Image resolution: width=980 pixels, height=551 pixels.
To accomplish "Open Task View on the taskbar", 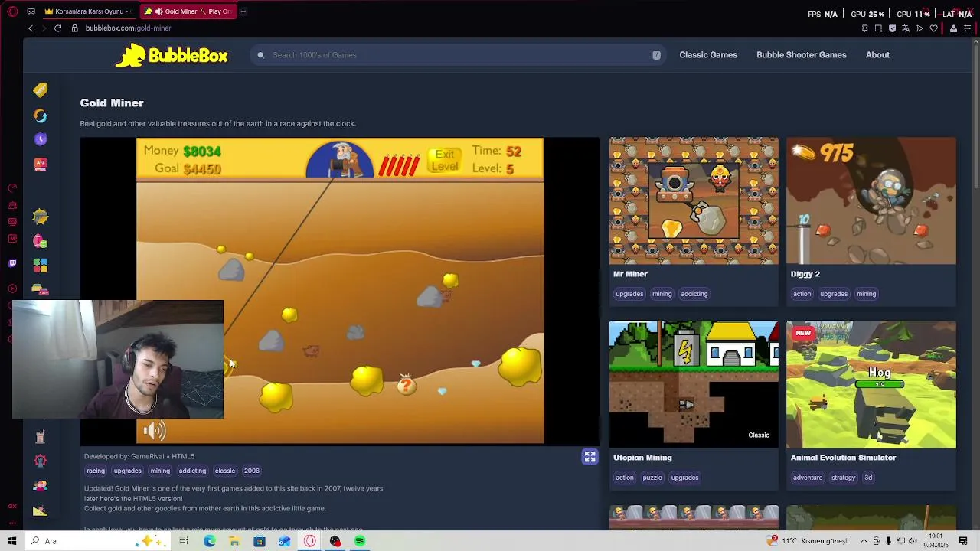I will pos(184,541).
